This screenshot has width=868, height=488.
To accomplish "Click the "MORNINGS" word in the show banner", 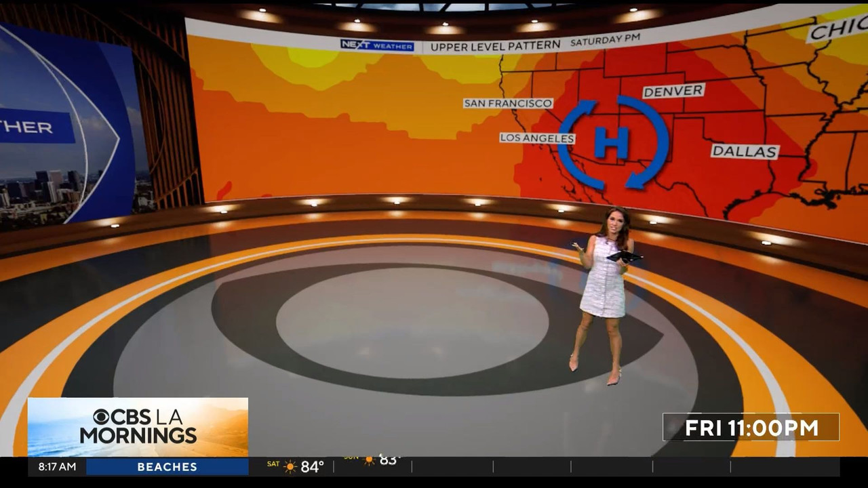I will [138, 435].
